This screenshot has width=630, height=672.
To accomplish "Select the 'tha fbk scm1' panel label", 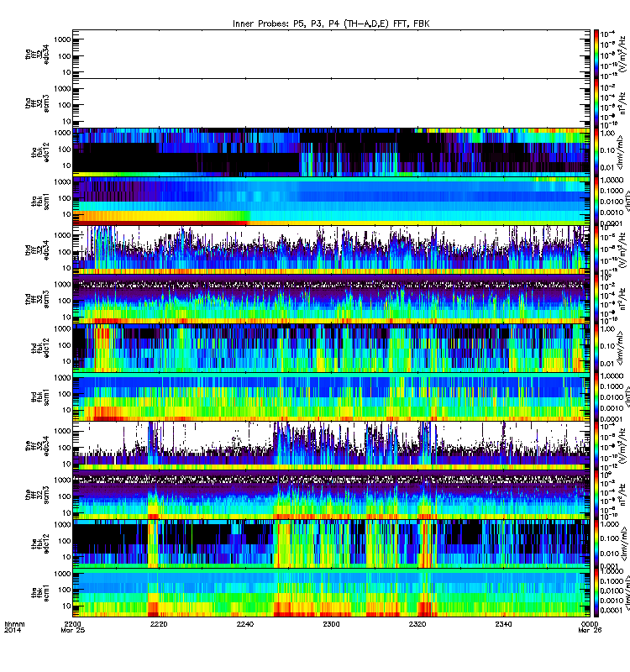I will [x=39, y=202].
